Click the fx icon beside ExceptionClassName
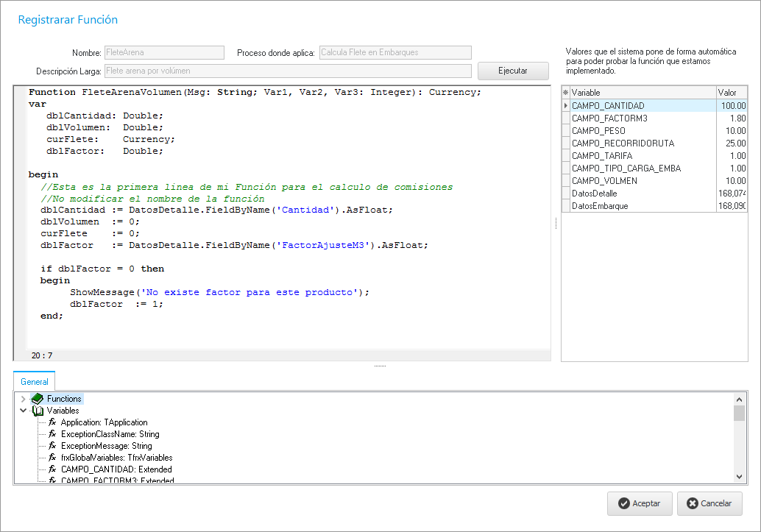 pos(52,434)
